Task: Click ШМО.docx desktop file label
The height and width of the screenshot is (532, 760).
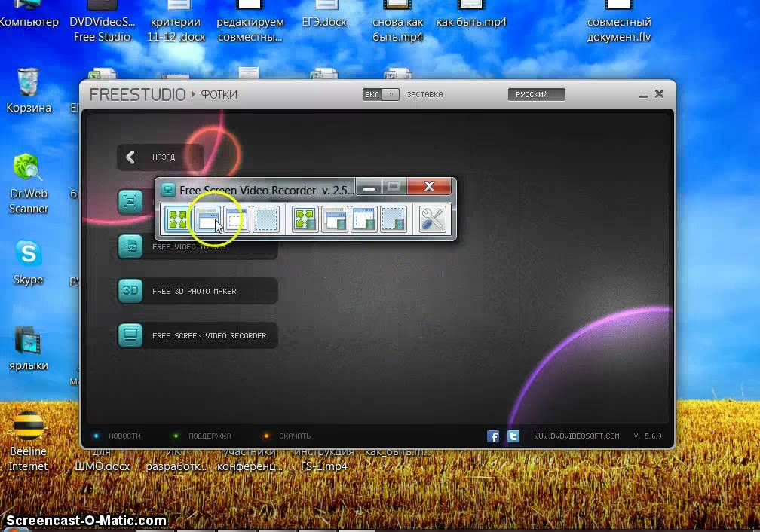Action: tap(103, 466)
